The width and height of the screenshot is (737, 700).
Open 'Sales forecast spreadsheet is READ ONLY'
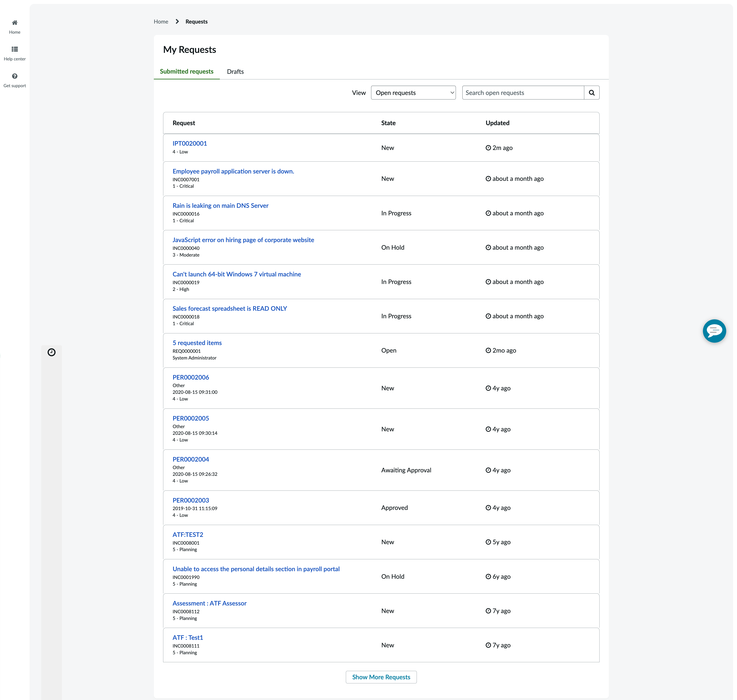[230, 309]
